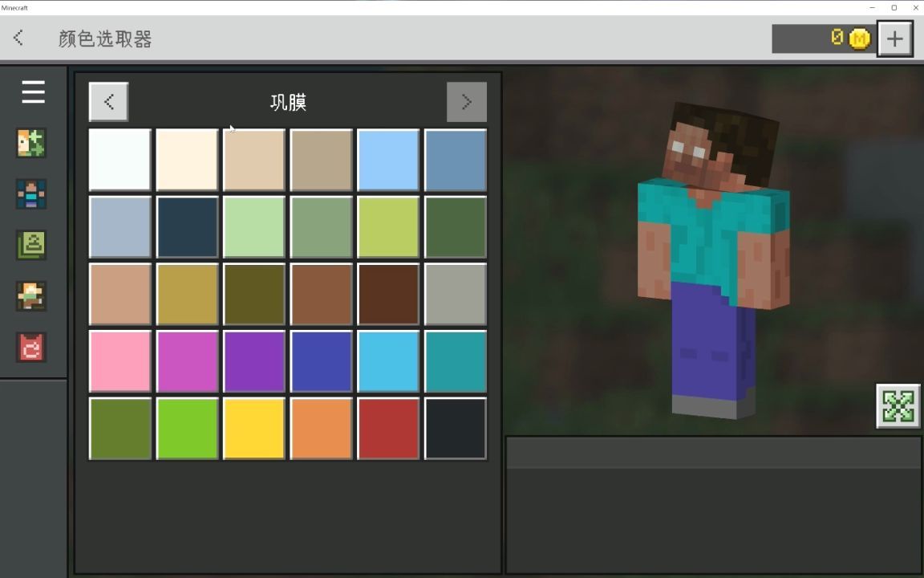Pick the medium brown swatch

point(321,295)
